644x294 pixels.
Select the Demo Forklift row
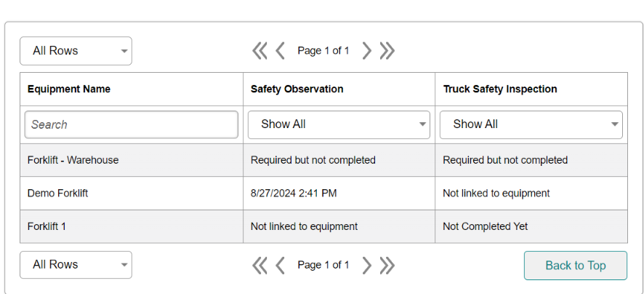[x=323, y=194]
